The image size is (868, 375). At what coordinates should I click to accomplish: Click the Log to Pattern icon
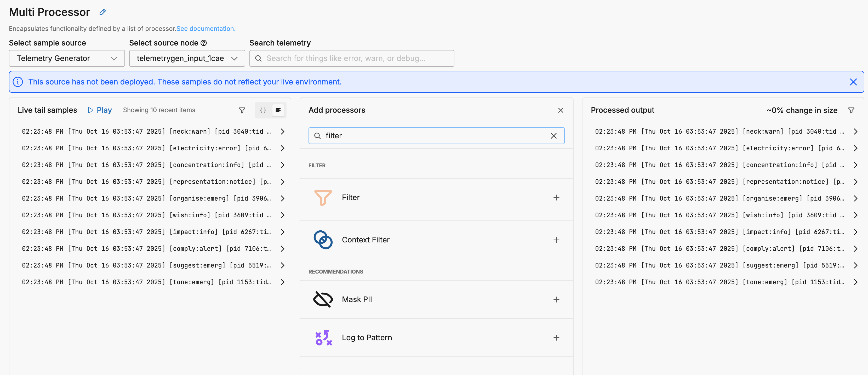[x=323, y=338]
